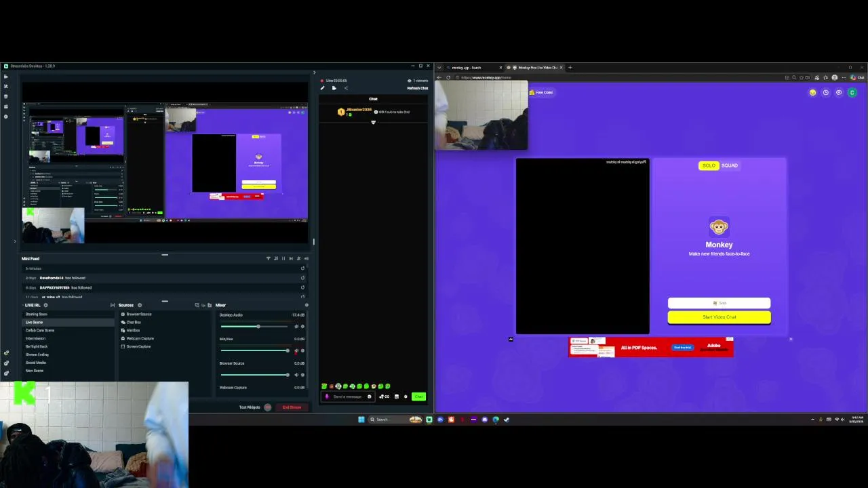Open the history clock icon on Monkey

click(x=826, y=92)
